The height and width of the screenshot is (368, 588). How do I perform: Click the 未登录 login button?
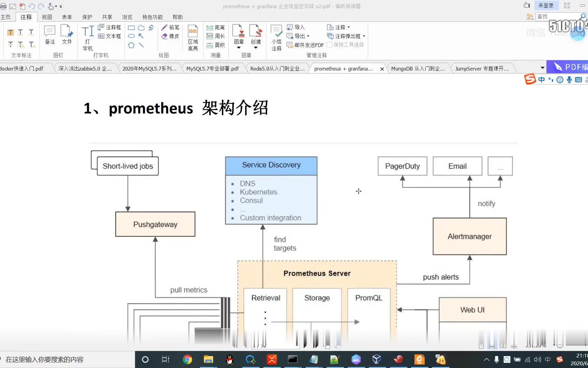coord(546,5)
